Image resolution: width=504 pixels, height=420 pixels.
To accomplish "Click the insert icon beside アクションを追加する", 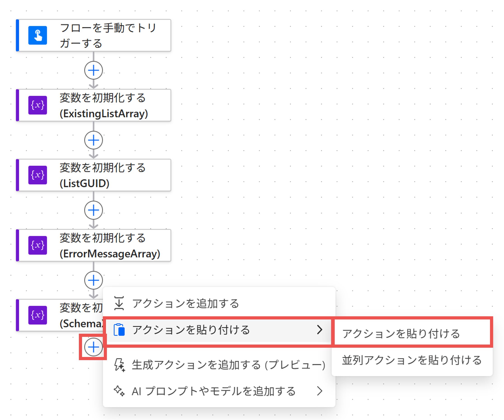I will click(119, 303).
